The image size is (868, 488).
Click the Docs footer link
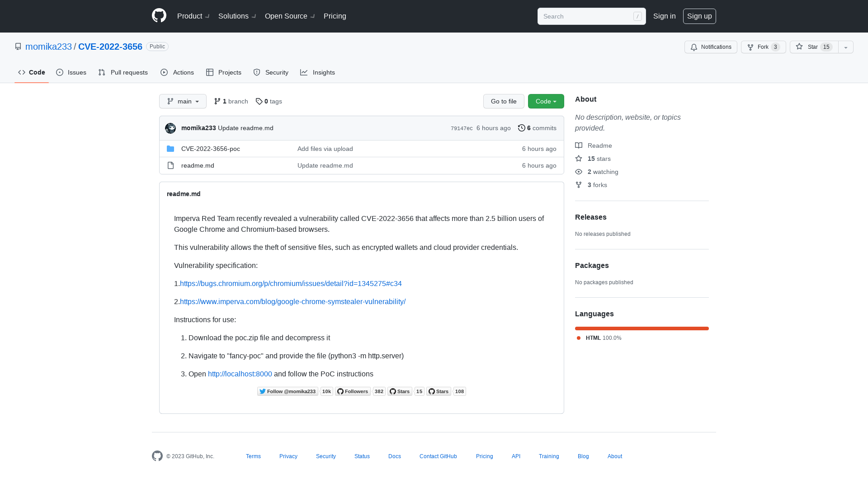tap(395, 456)
